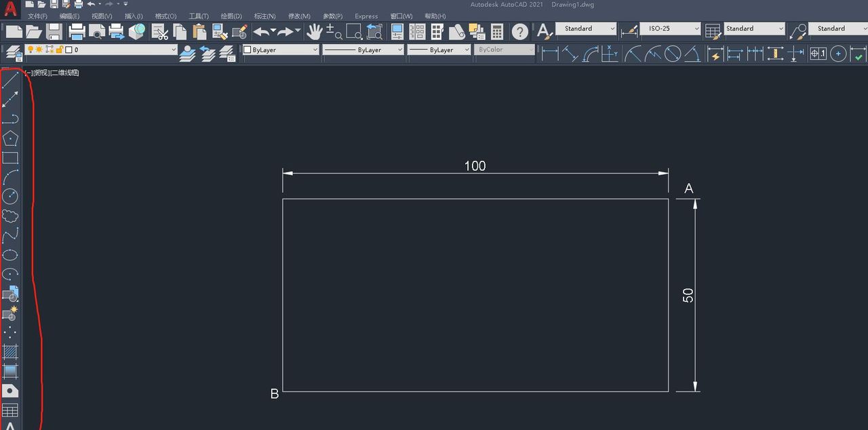The image size is (868, 430).
Task: Select the Arc draw tool
Action: click(x=10, y=178)
